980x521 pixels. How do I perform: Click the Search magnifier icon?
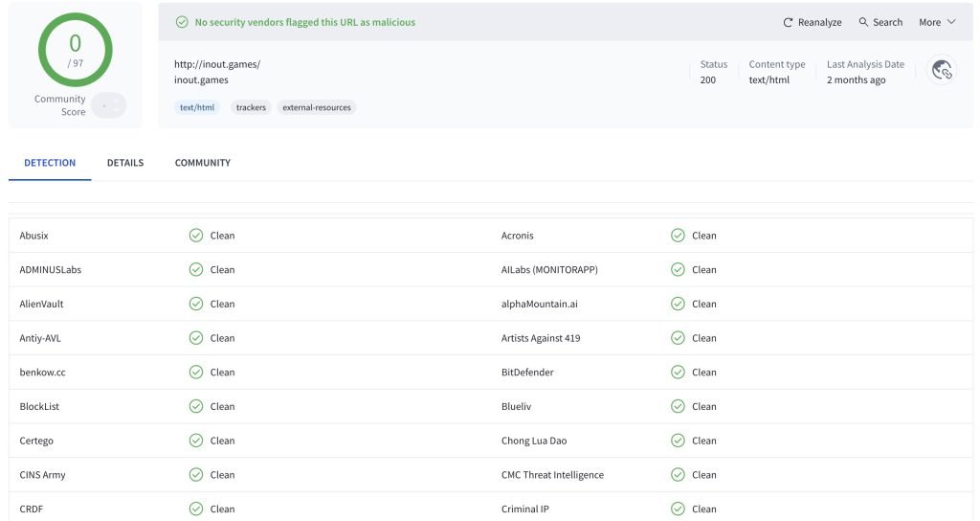[x=863, y=22]
